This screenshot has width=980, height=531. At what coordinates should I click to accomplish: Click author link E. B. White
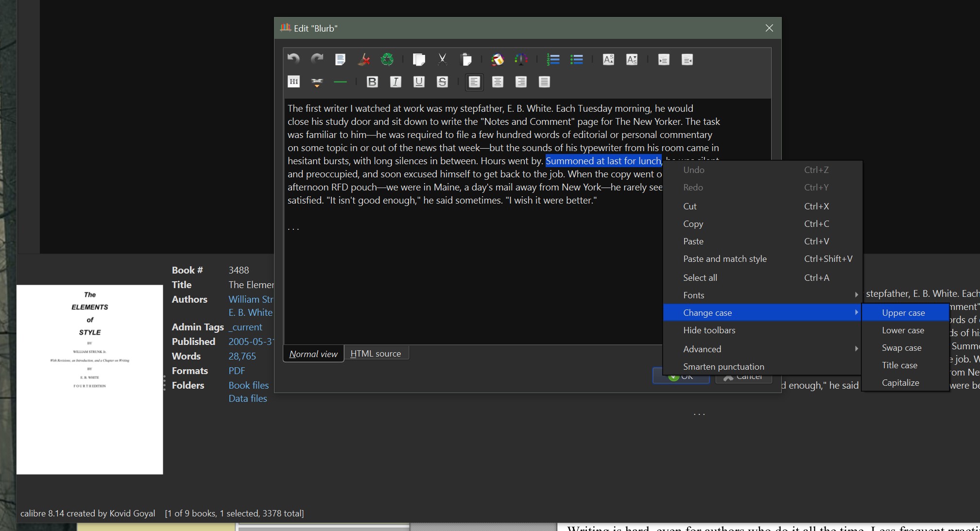tap(250, 313)
